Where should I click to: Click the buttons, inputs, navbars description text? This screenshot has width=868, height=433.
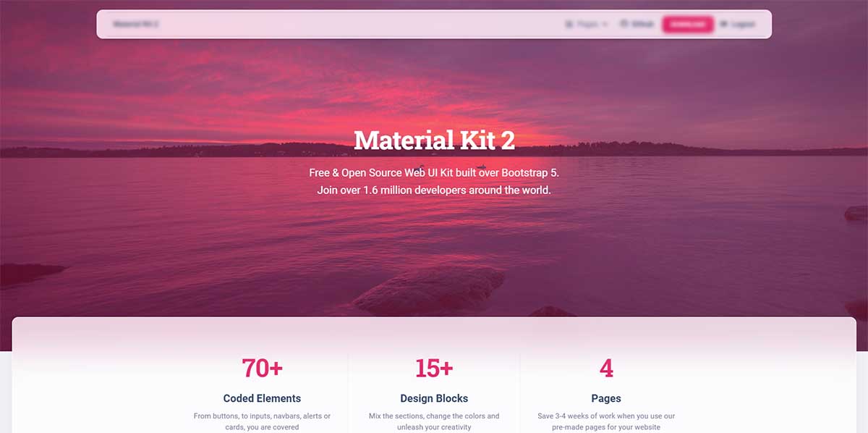tap(262, 421)
